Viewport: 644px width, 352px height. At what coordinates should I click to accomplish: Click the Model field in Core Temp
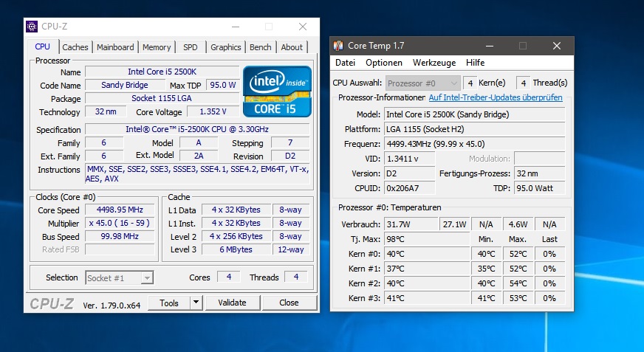click(474, 114)
